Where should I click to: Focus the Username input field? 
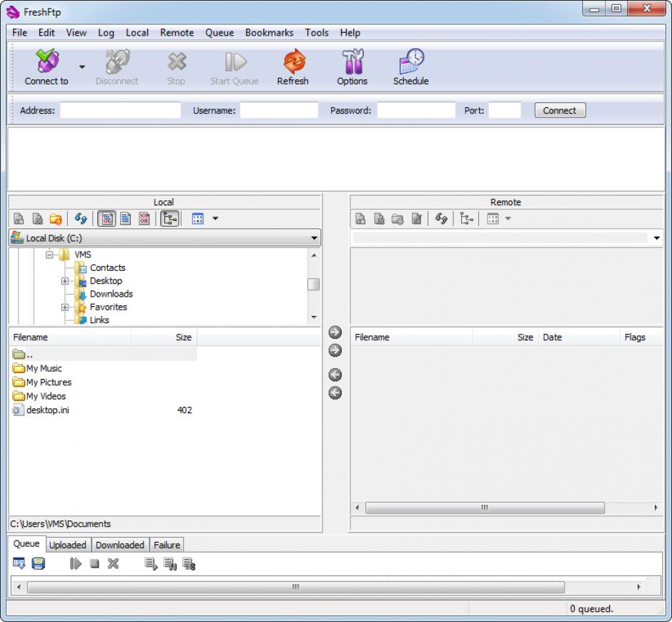point(279,110)
